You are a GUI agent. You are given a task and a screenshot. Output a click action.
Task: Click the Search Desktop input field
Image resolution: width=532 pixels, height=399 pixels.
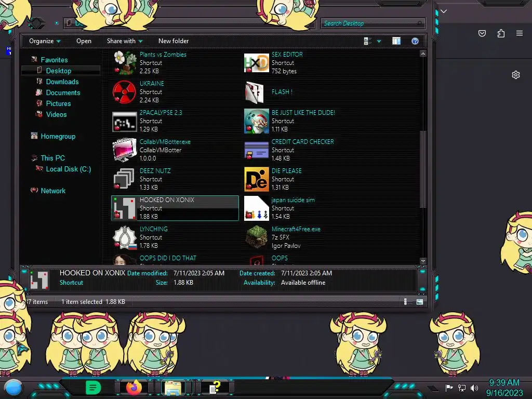[372, 23]
